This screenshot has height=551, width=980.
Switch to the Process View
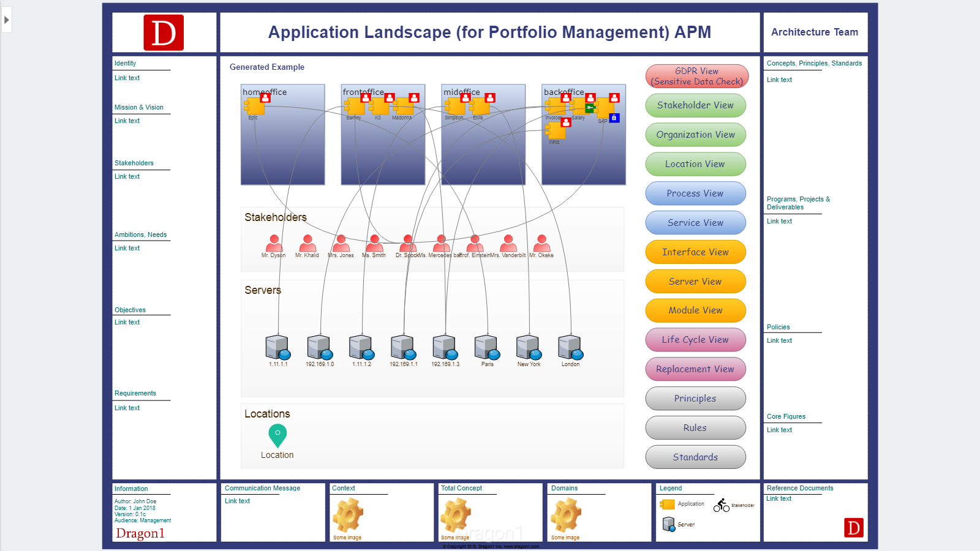tap(696, 193)
